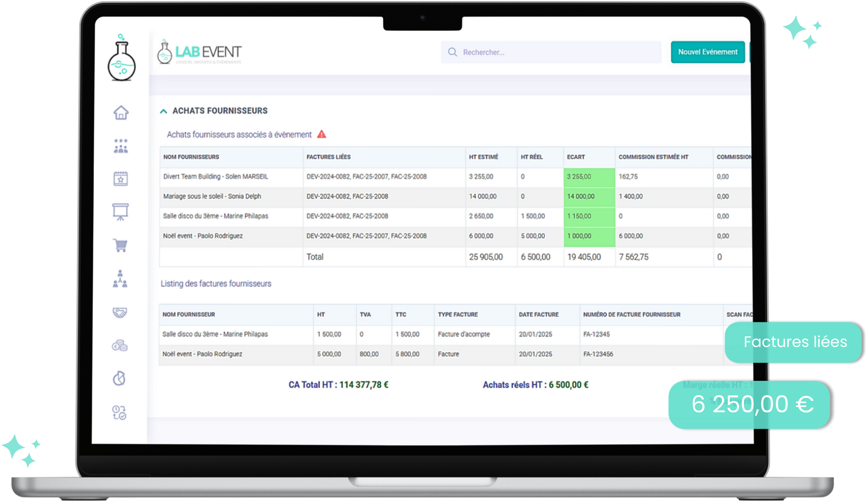
Task: Open the group with stars sidebar icon
Action: [x=121, y=146]
